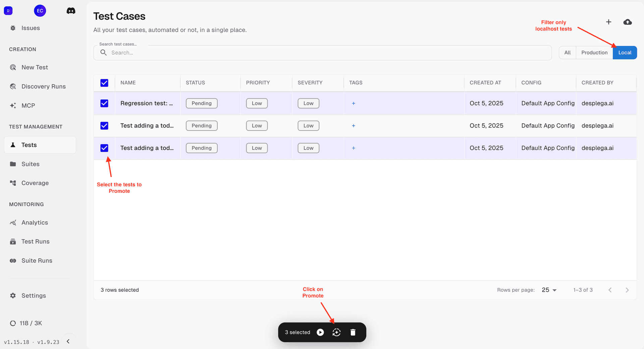The image size is (644, 349).
Task: Navigate to Suites page
Action: (30, 164)
